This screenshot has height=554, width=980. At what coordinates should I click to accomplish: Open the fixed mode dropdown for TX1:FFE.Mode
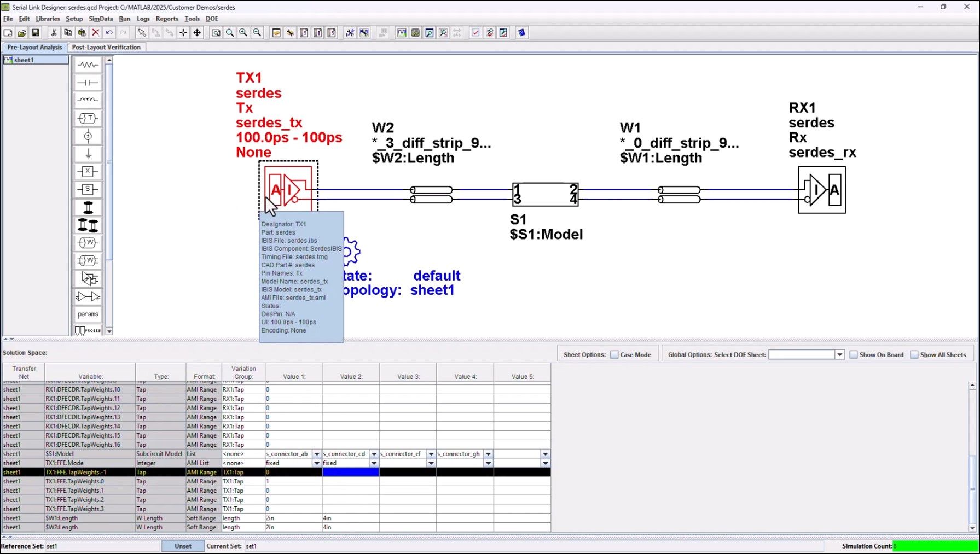[x=316, y=463]
